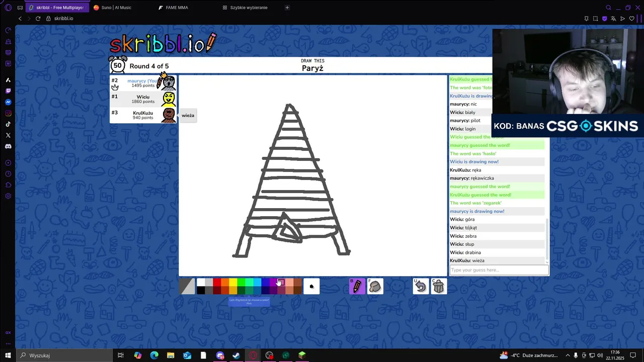Open TikTok in the sidebar
644x362 pixels.
(x=8, y=124)
